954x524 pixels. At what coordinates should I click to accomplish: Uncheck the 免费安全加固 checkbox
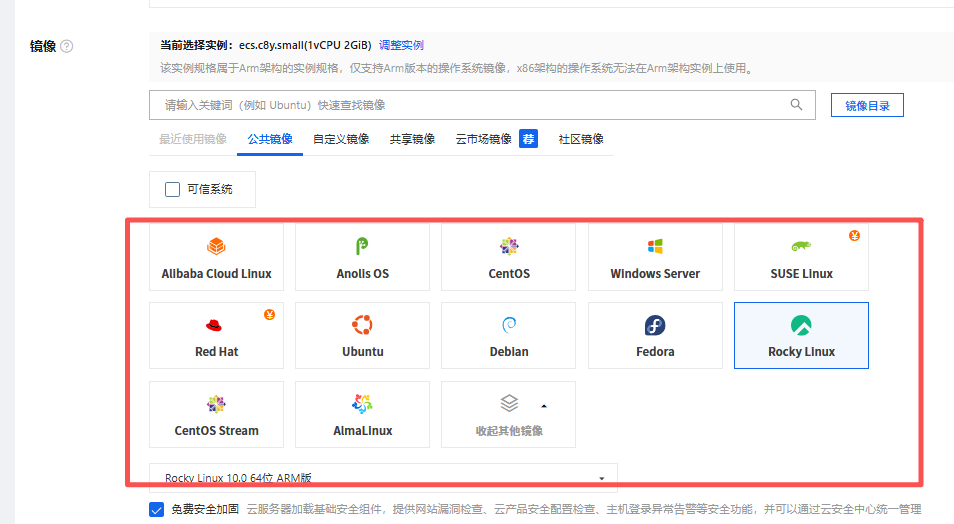tap(157, 510)
